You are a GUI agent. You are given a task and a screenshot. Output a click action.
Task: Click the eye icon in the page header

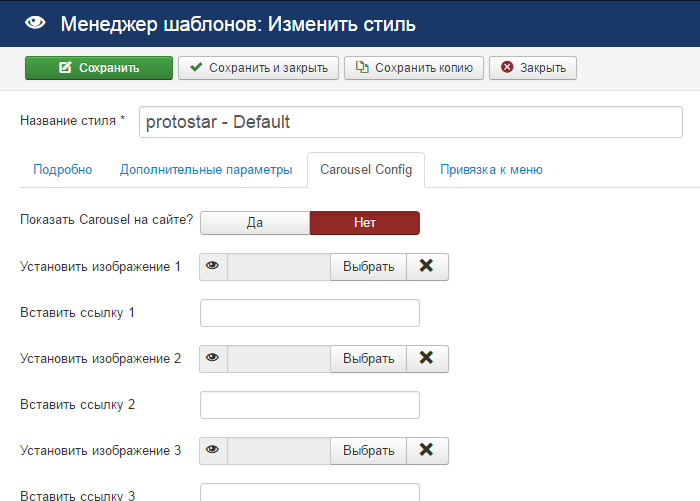35,23
